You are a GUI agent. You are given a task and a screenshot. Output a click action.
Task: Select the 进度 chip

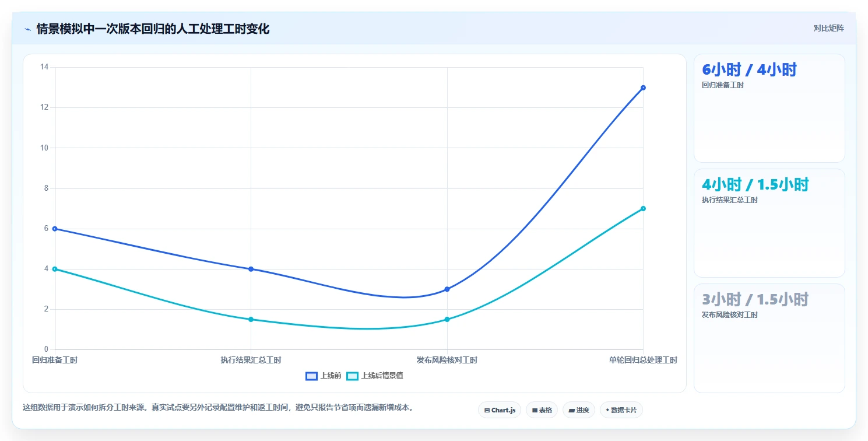578,410
